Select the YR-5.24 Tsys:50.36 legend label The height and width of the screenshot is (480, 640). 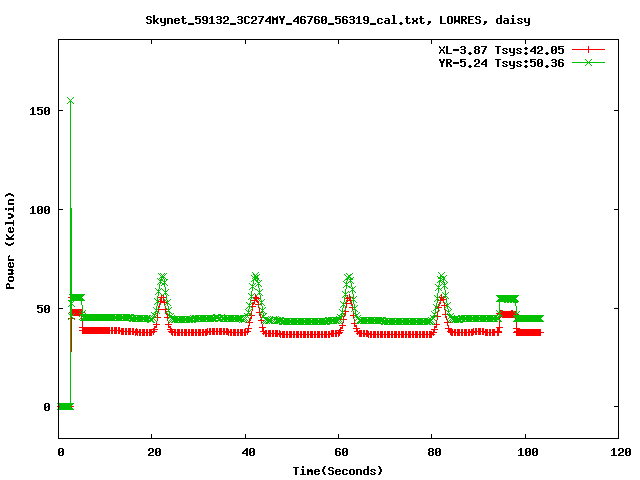tap(501, 63)
